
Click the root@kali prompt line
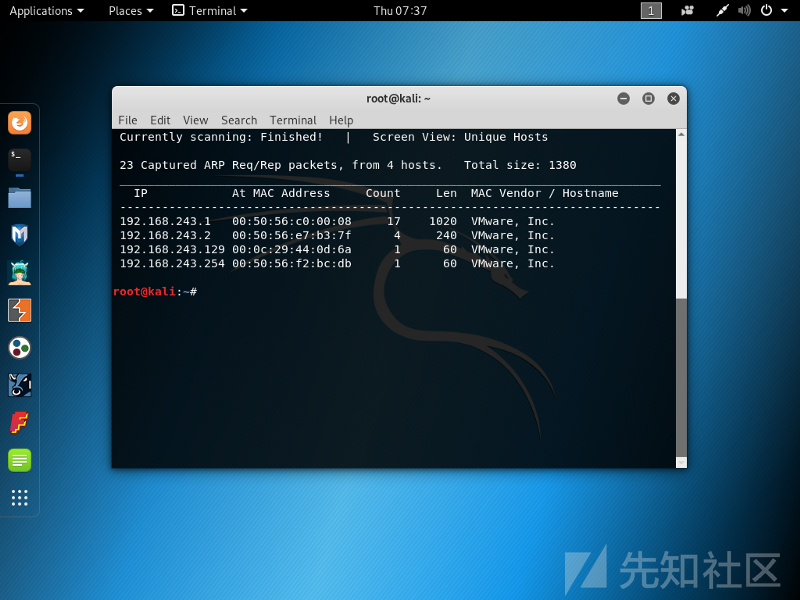pyautogui.click(x=155, y=292)
